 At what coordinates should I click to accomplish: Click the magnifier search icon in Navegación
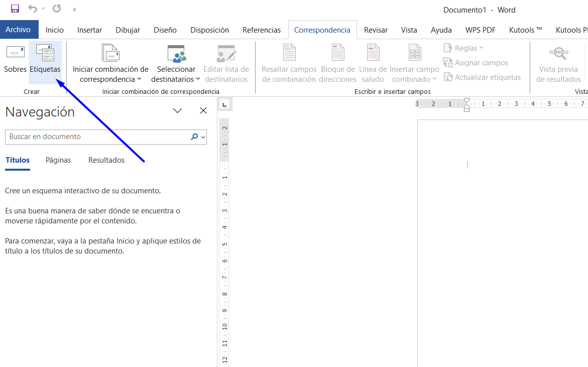coord(194,137)
